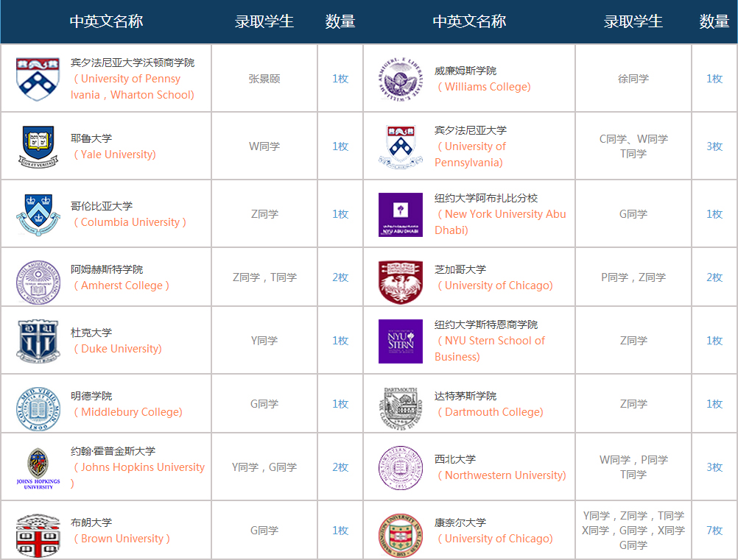Click the NYU Abu Dhabi purple logo
Screen dimensions: 738x560
(401, 214)
